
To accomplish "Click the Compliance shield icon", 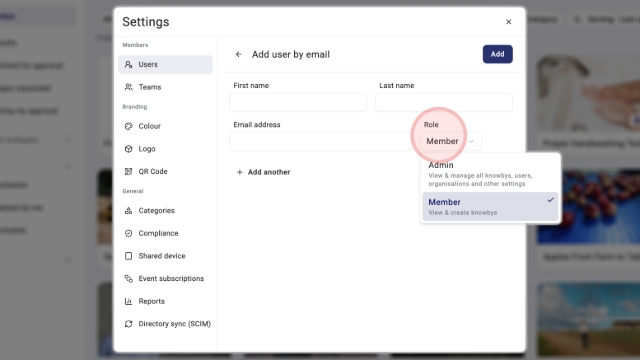I will pyautogui.click(x=129, y=233).
